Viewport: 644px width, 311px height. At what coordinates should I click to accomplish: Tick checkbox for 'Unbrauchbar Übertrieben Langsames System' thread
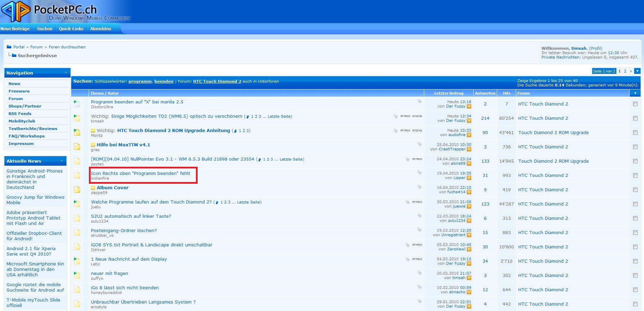pos(635,304)
